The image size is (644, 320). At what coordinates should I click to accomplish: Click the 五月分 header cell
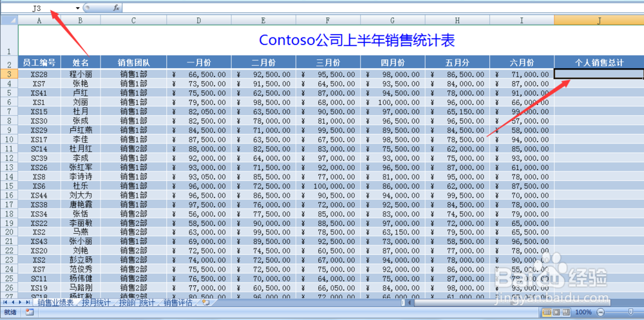click(x=457, y=62)
